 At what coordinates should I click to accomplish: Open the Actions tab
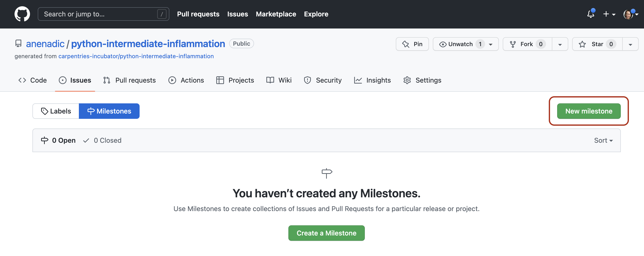[x=186, y=80]
